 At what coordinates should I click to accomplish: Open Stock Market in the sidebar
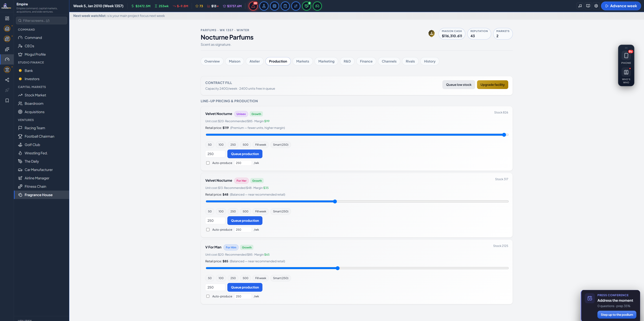(x=35, y=95)
